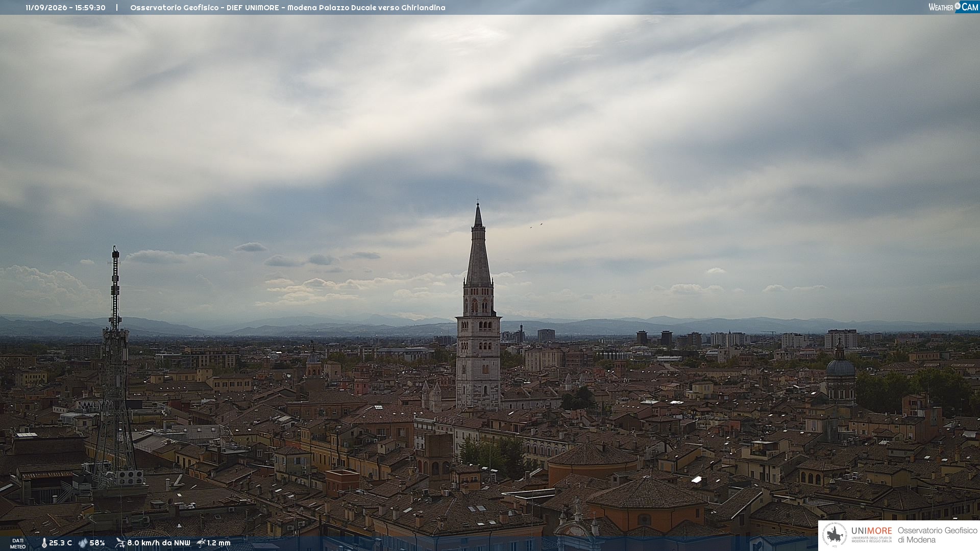Click Osservatorio Geofisico di Modena text
The image size is (980, 551).
click(937, 535)
